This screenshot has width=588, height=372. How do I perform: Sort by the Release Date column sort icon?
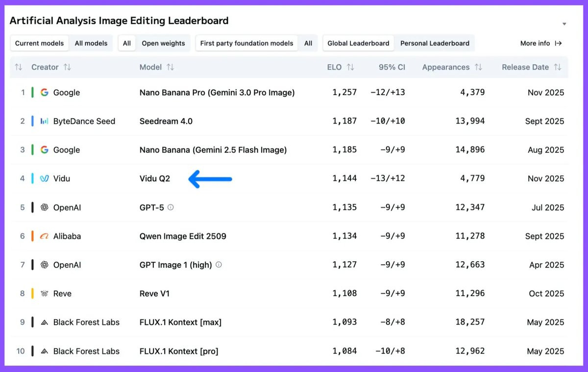point(558,67)
